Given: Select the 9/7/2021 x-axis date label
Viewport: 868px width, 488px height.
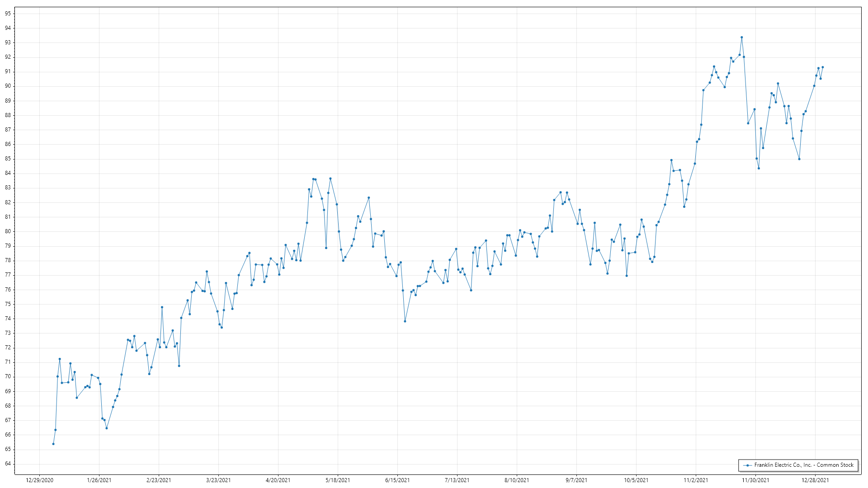Looking at the screenshot, I should tap(576, 480).
